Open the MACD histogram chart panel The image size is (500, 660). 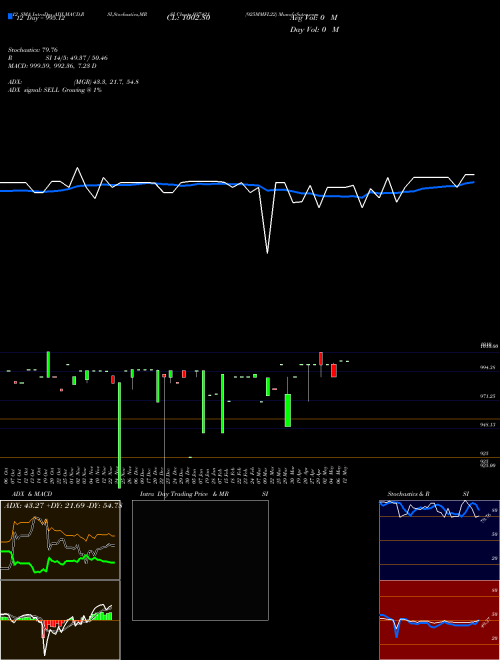point(60,620)
